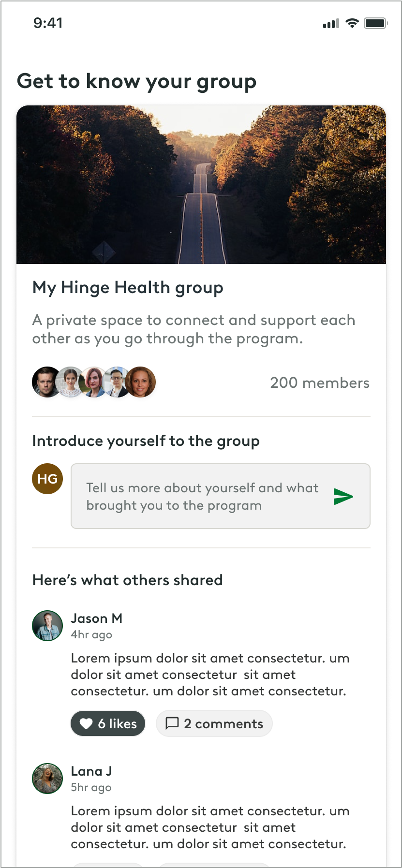402x868 pixels.
Task: Click the Lana J name link
Action: pos(91,771)
